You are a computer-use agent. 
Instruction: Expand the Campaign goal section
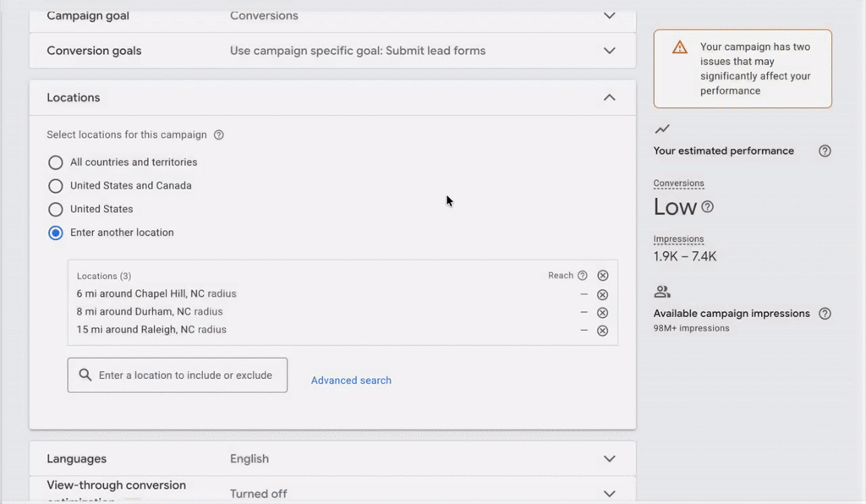tap(609, 16)
